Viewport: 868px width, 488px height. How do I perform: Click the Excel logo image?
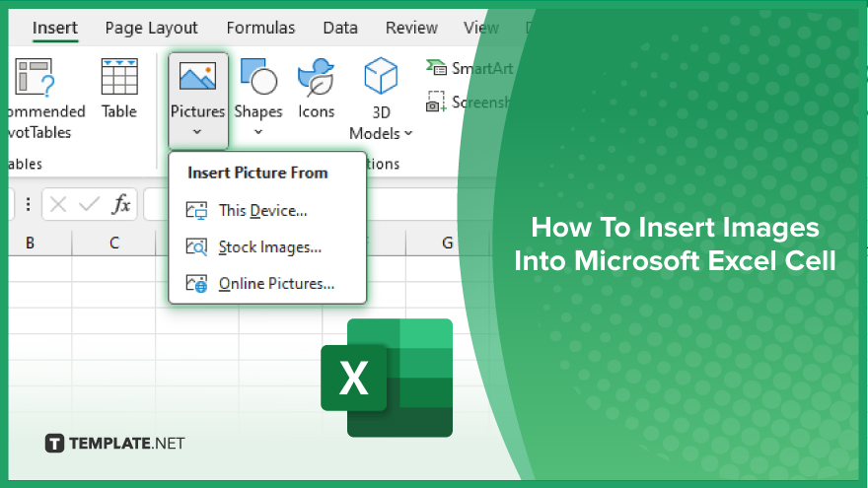pyautogui.click(x=387, y=378)
